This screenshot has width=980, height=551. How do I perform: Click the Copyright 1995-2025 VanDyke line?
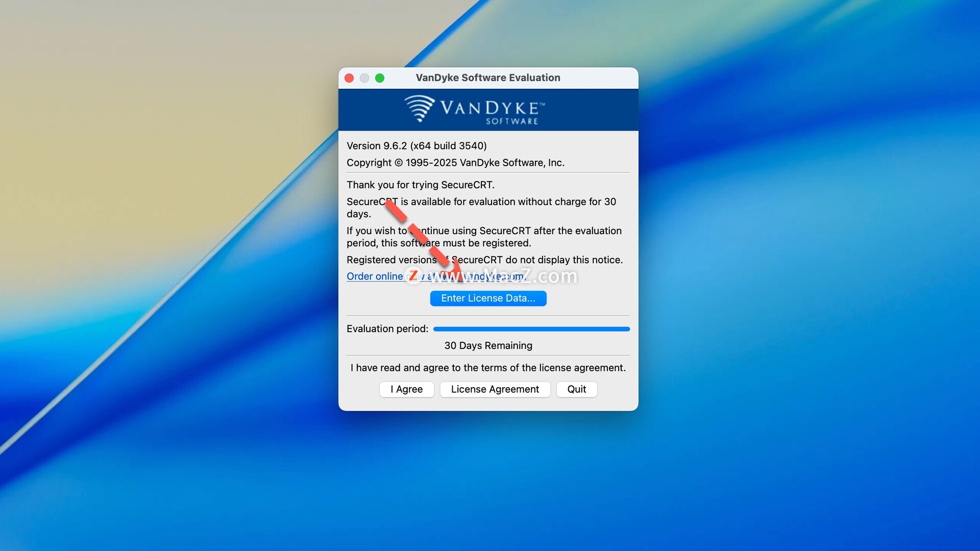(455, 163)
